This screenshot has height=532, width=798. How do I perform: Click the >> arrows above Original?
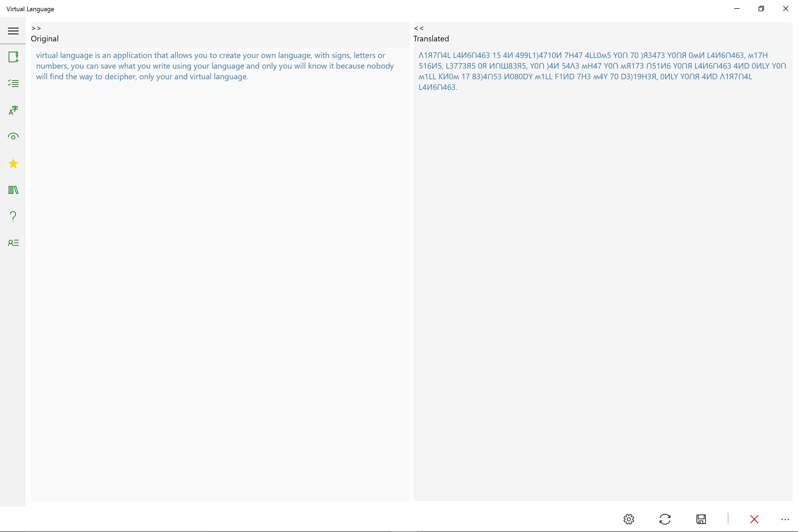point(36,28)
